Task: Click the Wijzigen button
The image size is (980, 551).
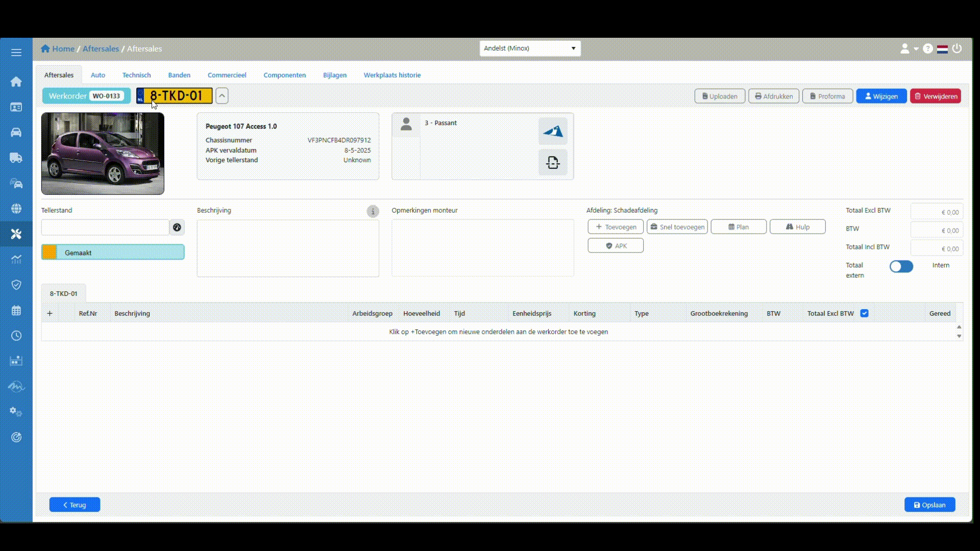Action: click(x=881, y=96)
